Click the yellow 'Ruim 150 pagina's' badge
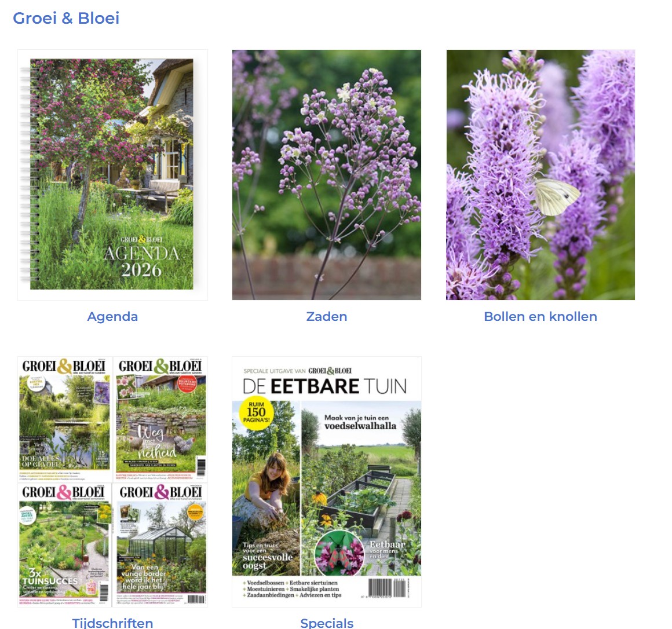The image size is (672, 629). coord(256,412)
